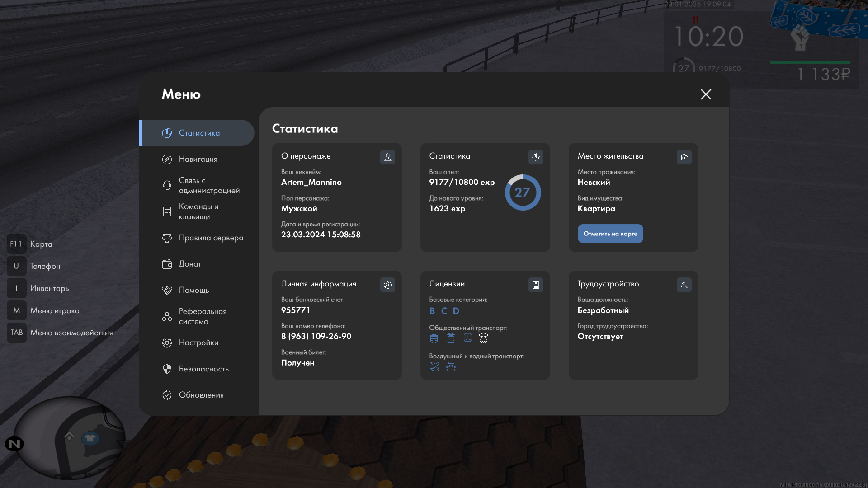Open the Навигация menu section
Screen dimensions: 868x488
pyautogui.click(x=198, y=159)
